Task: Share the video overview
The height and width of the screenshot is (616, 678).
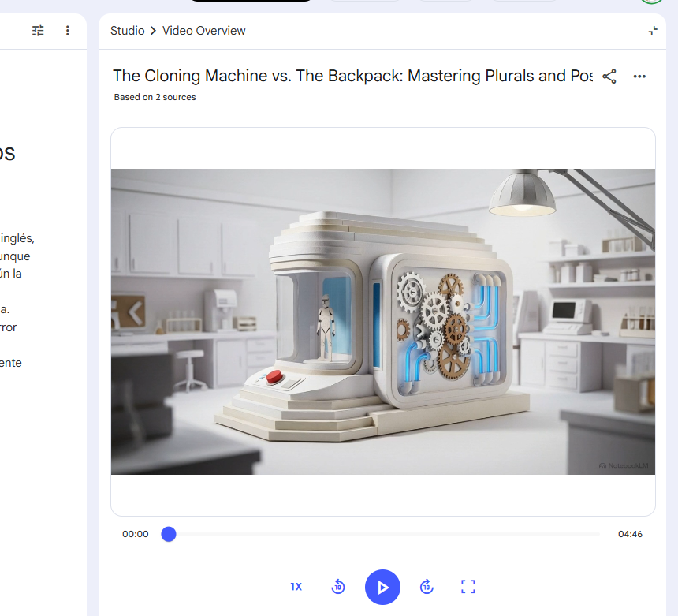Action: (x=609, y=77)
